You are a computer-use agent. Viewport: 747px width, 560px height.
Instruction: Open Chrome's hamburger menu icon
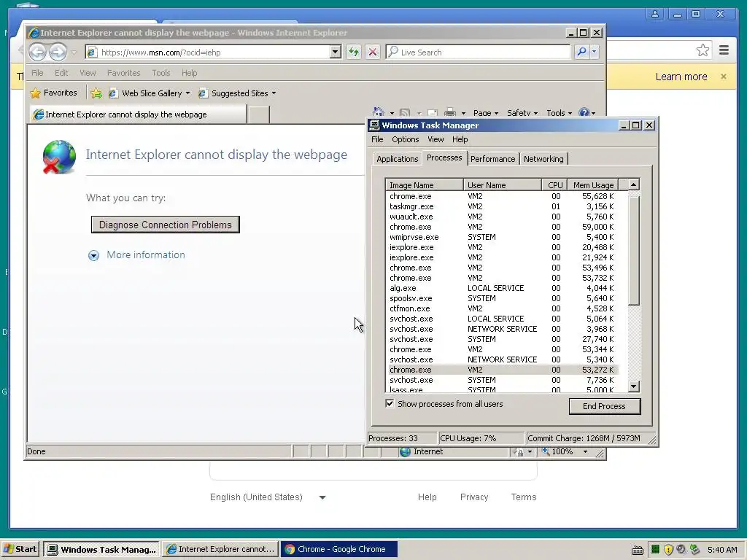pos(724,50)
